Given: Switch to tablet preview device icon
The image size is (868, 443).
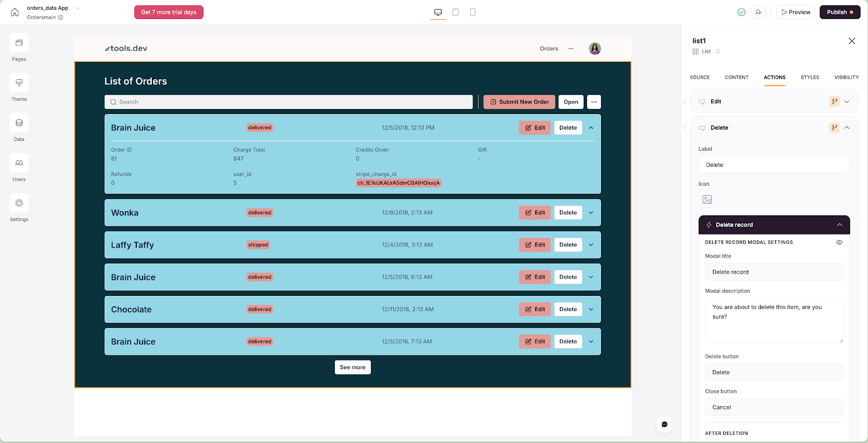Looking at the screenshot, I should [x=456, y=12].
